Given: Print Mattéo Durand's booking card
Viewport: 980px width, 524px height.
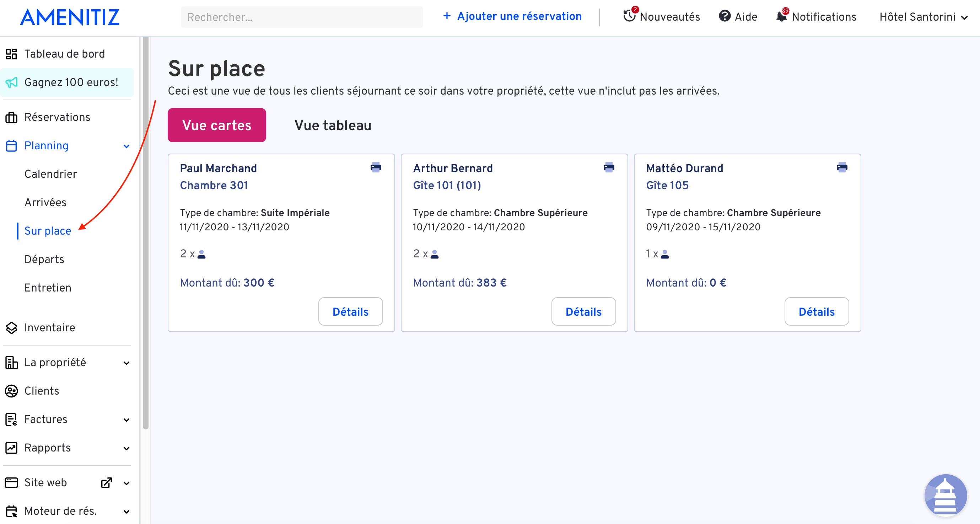Looking at the screenshot, I should point(842,167).
